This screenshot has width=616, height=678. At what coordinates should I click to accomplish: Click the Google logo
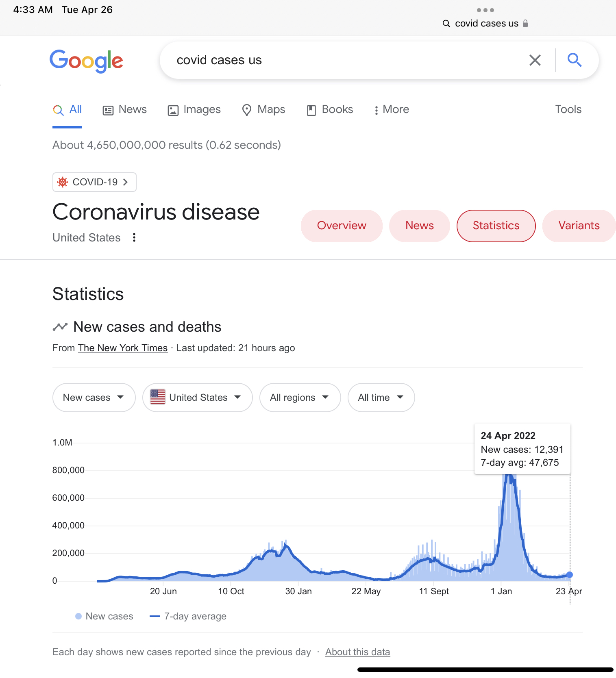(x=86, y=61)
